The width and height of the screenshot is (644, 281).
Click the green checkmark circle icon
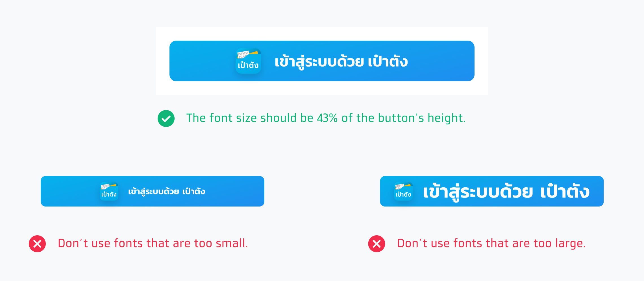(x=166, y=118)
